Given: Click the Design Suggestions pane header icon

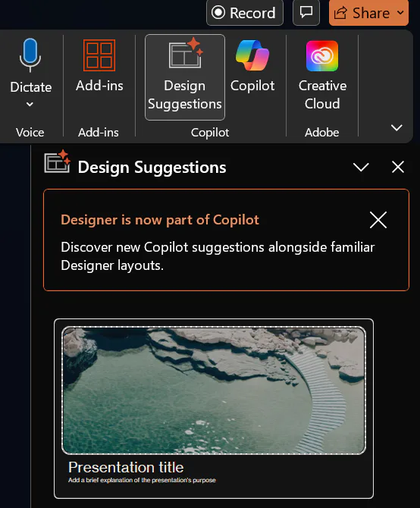Looking at the screenshot, I should (x=58, y=162).
